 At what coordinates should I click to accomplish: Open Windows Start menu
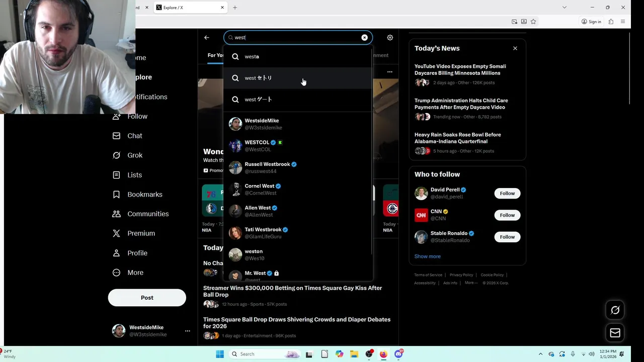coord(220,354)
